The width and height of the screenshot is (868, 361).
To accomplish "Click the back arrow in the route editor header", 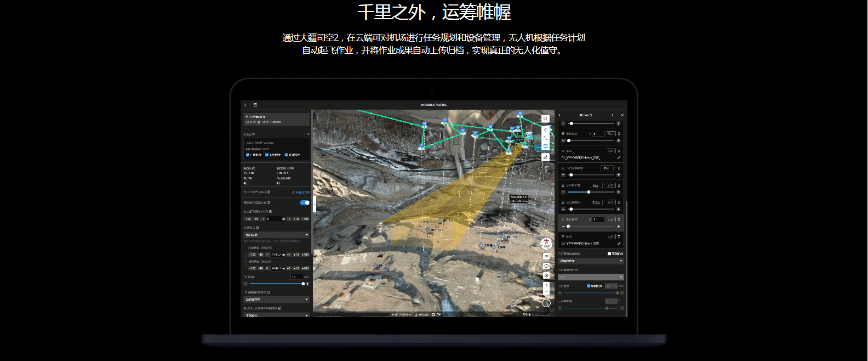I will pyautogui.click(x=245, y=105).
